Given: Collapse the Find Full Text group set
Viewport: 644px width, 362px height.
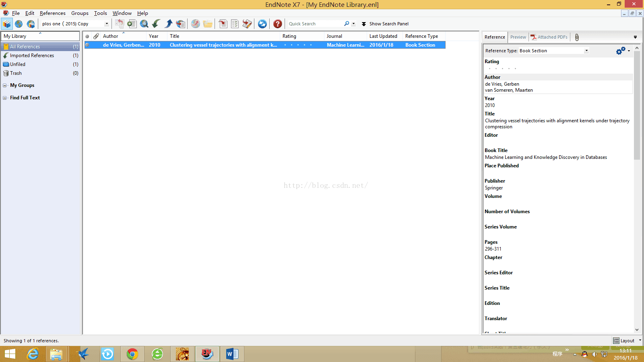Looking at the screenshot, I should (5, 98).
